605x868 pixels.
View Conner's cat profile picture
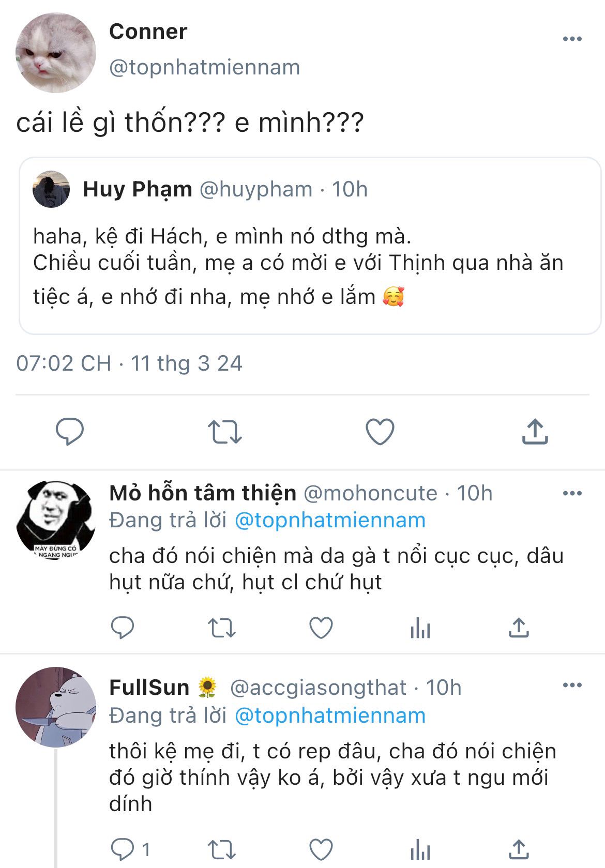pyautogui.click(x=56, y=53)
